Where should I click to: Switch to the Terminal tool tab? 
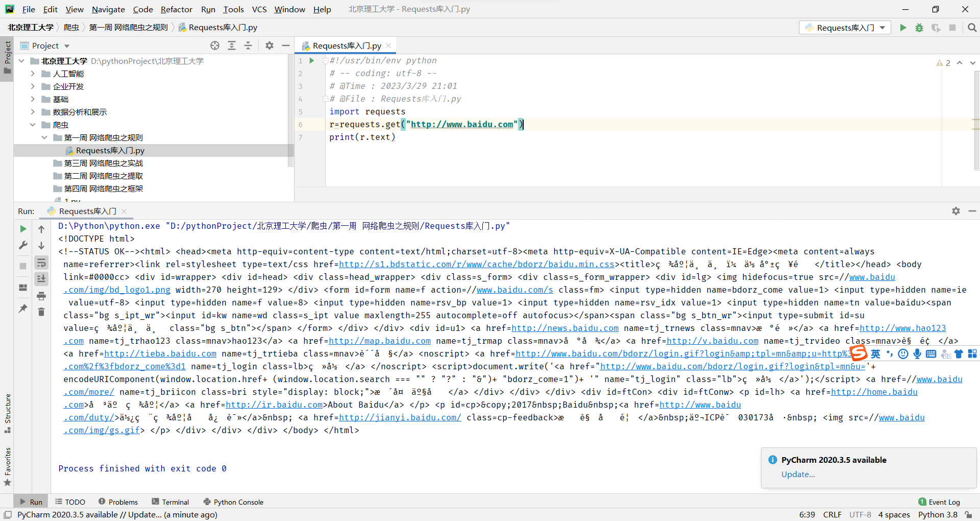point(170,502)
